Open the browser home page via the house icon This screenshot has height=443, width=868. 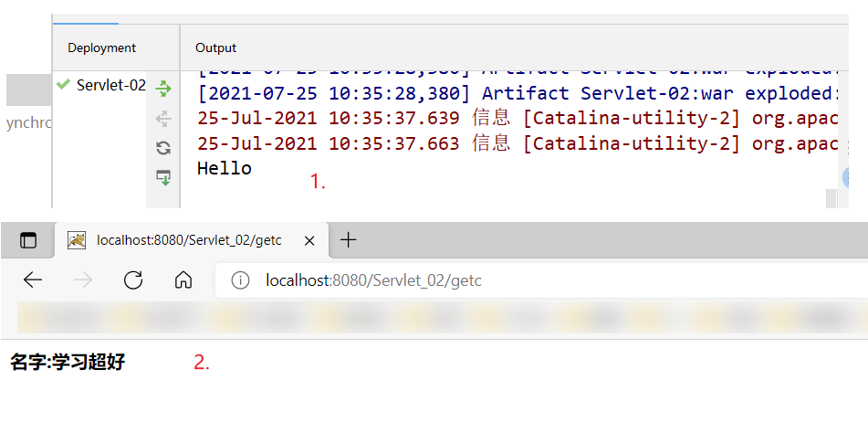pyautogui.click(x=183, y=280)
